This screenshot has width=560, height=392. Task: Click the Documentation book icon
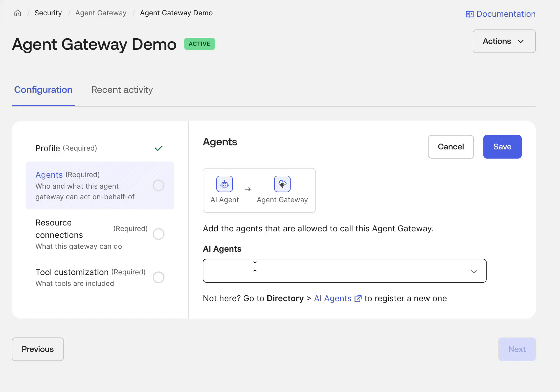[470, 14]
